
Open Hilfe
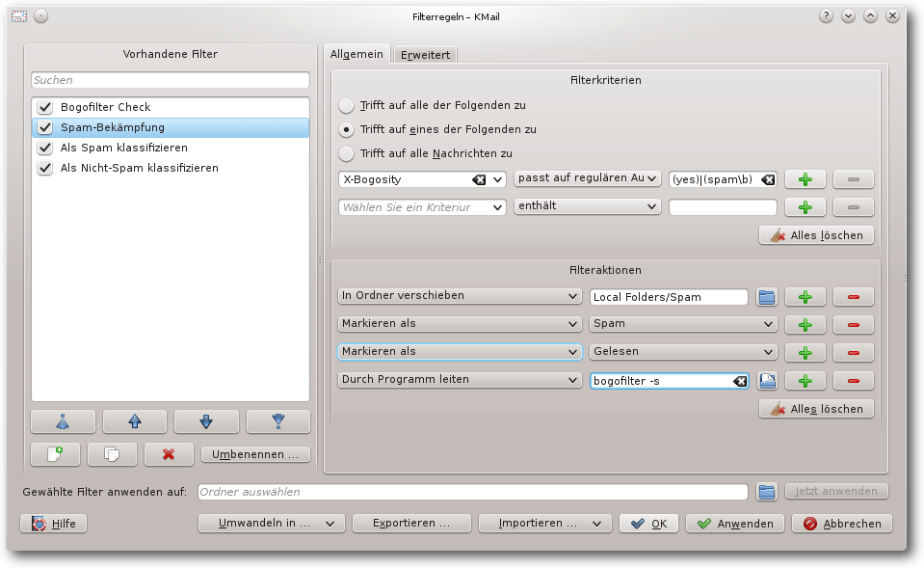pyautogui.click(x=54, y=524)
